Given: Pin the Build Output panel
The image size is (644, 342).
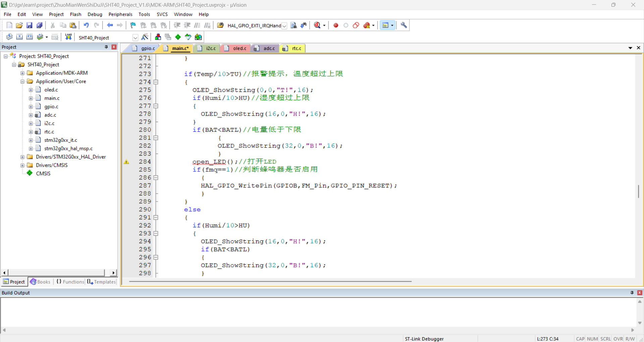Looking at the screenshot, I should tap(632, 293).
